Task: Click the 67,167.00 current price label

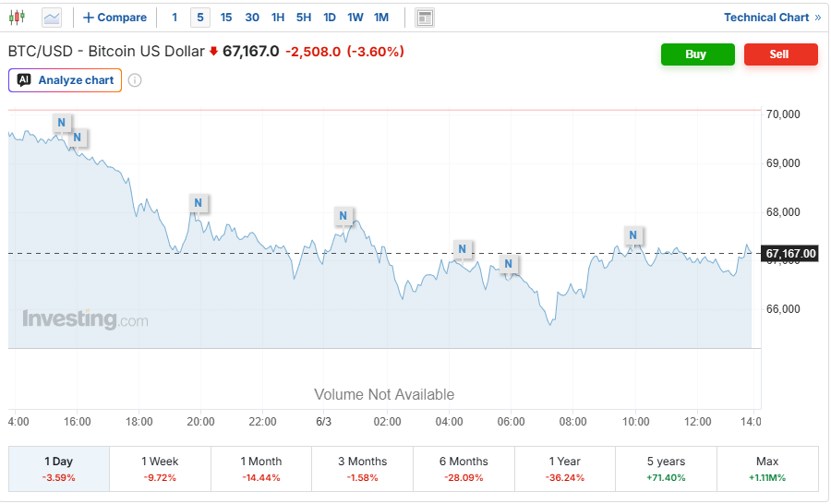Action: (790, 254)
